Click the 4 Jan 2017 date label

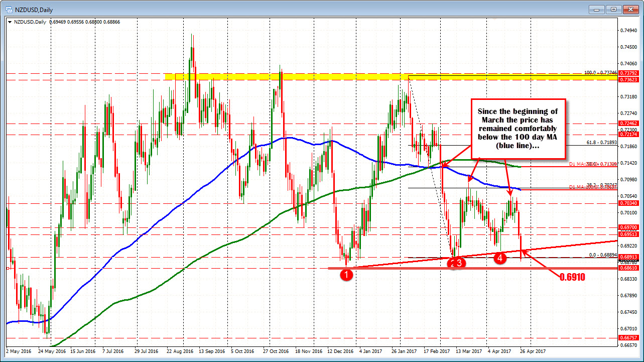click(372, 352)
